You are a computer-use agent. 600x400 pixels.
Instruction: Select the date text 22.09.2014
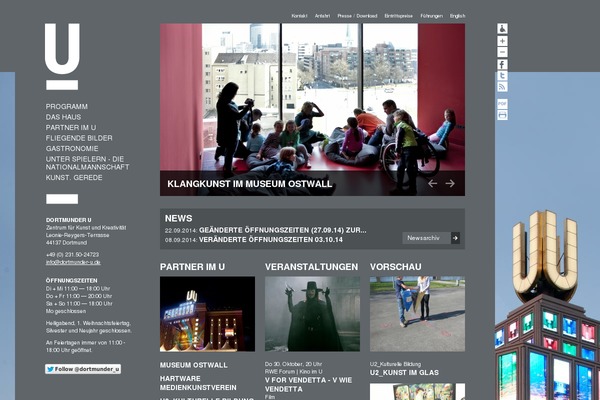click(x=181, y=230)
